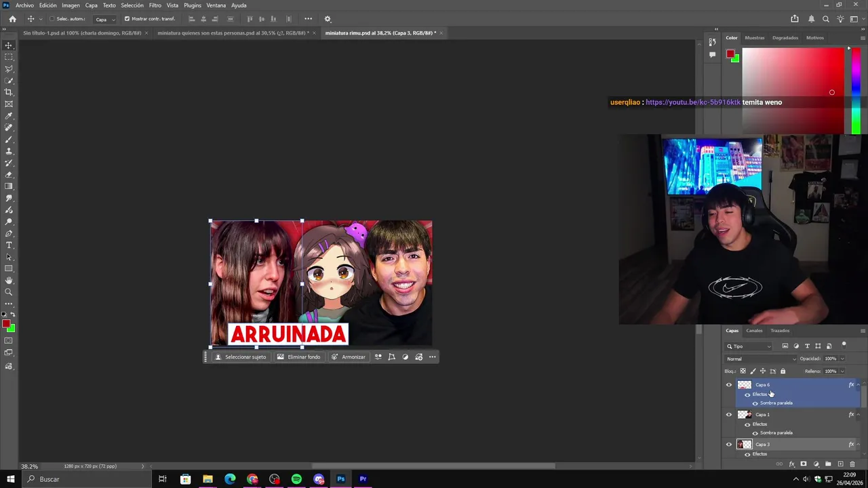Create a new group folder icon
The width and height of the screenshot is (868, 488).
click(828, 464)
